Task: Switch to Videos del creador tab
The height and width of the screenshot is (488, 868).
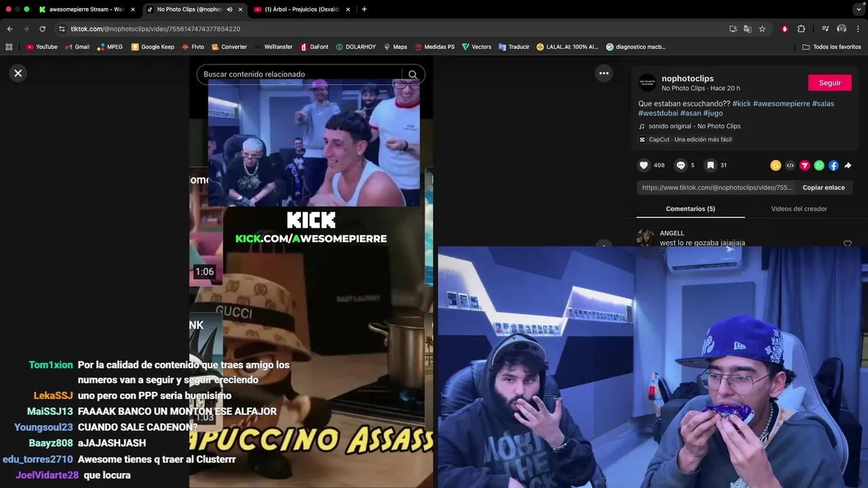Action: coord(799,209)
